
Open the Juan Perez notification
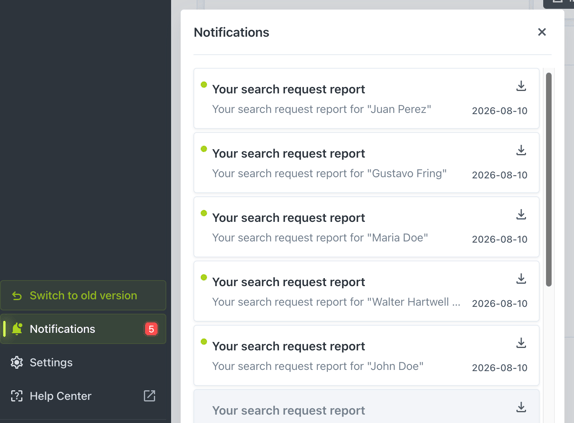click(366, 98)
